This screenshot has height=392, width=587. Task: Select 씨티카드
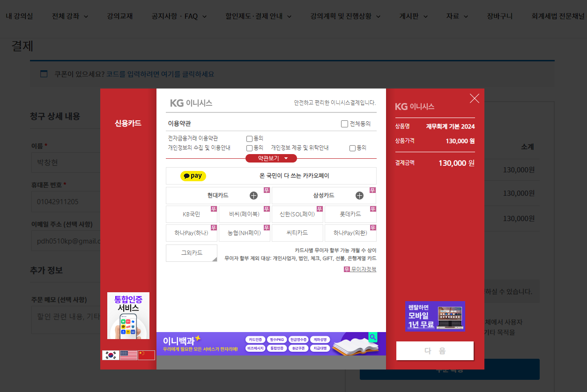coord(297,233)
